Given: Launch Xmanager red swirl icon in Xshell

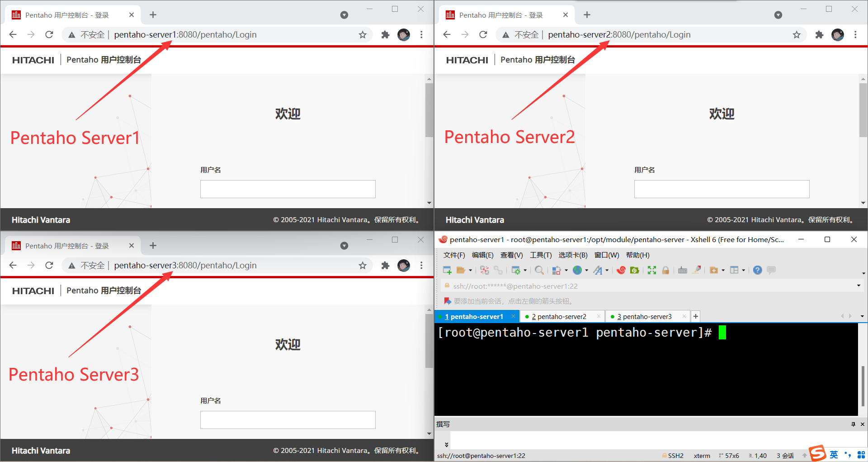Looking at the screenshot, I should point(621,270).
